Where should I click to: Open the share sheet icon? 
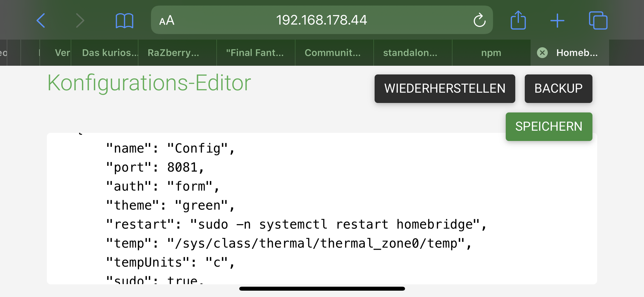point(518,20)
